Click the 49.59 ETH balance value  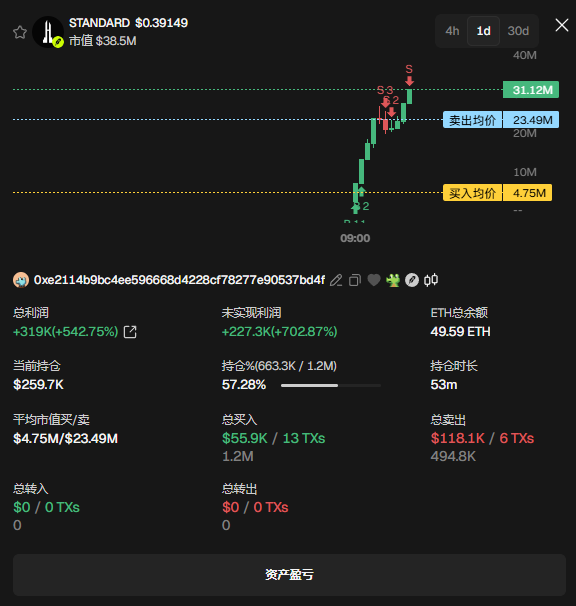pos(460,332)
